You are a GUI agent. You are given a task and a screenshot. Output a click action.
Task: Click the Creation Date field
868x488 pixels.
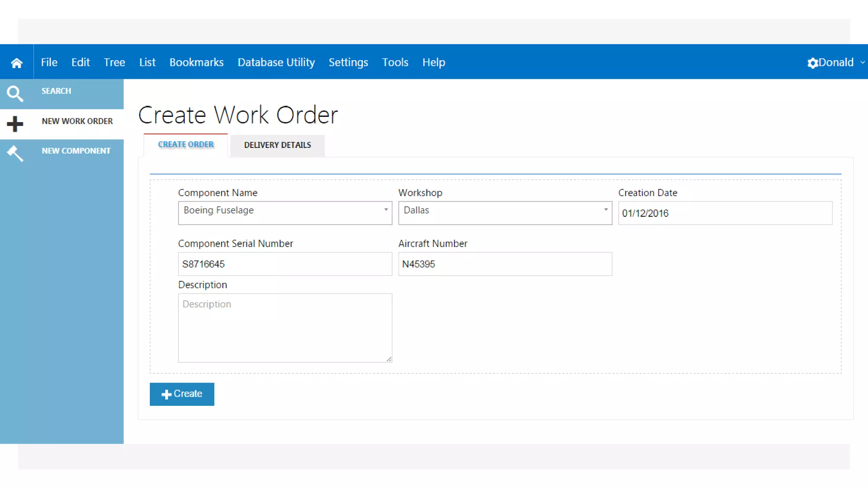tap(725, 213)
